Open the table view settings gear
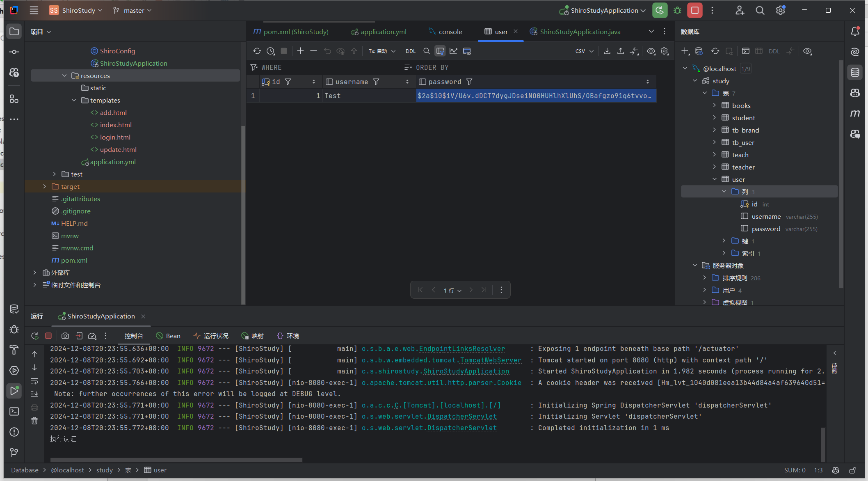 [665, 51]
